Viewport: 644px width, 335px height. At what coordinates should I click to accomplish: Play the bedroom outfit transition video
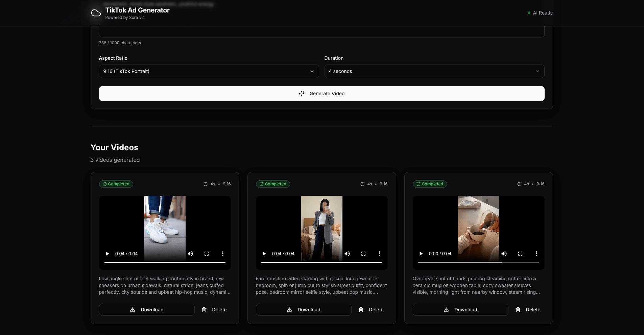(x=264, y=254)
